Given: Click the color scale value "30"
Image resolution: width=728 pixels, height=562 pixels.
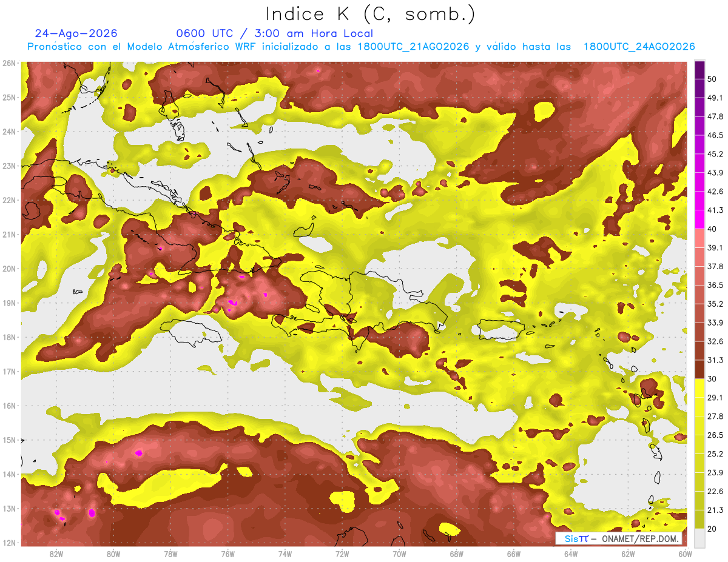Looking at the screenshot, I should click(713, 379).
